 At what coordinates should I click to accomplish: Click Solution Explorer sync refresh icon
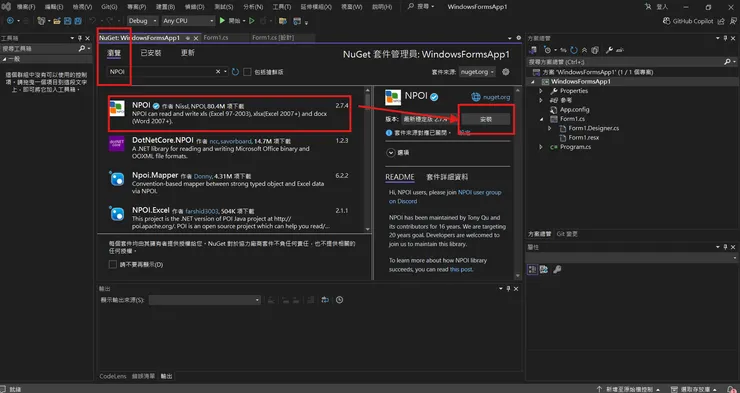[x=574, y=50]
